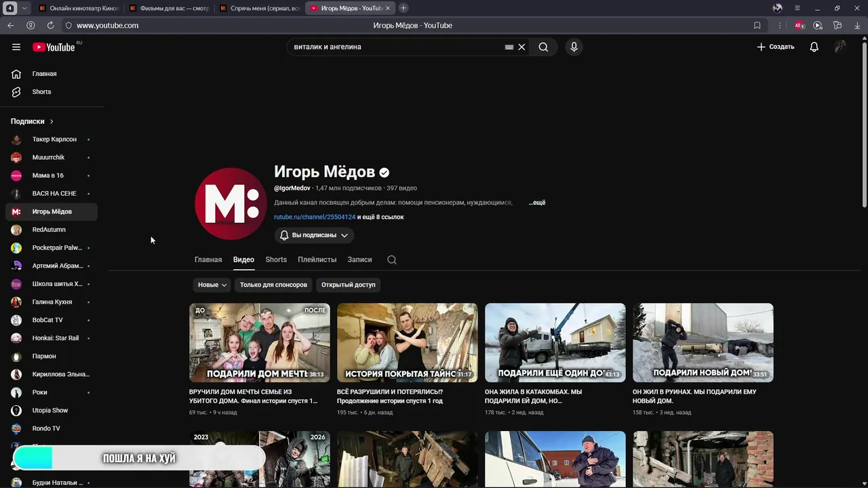Click the Создать button
868x488 pixels.
point(775,47)
